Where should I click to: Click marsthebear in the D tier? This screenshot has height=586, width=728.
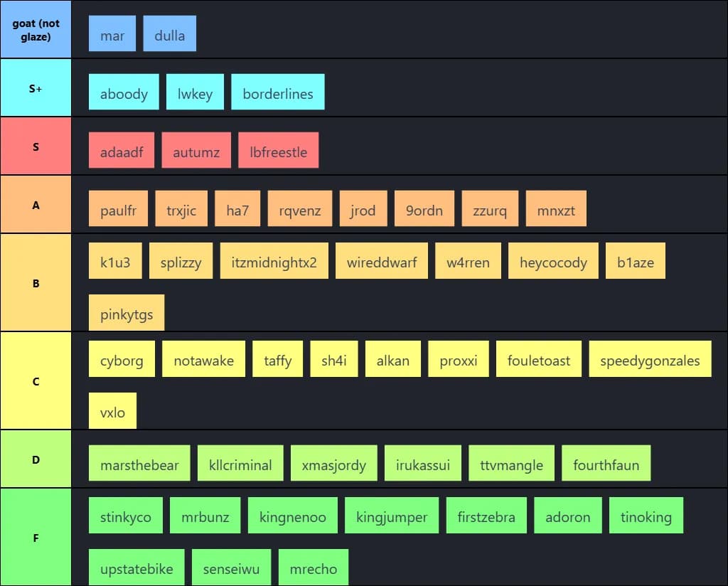click(139, 463)
